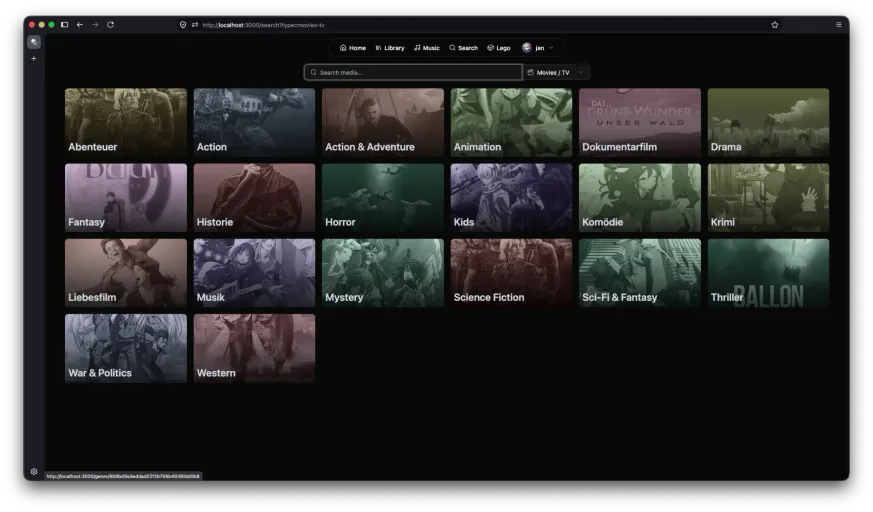The image size is (873, 512).
Task: Focus the Search media input field
Action: point(413,72)
